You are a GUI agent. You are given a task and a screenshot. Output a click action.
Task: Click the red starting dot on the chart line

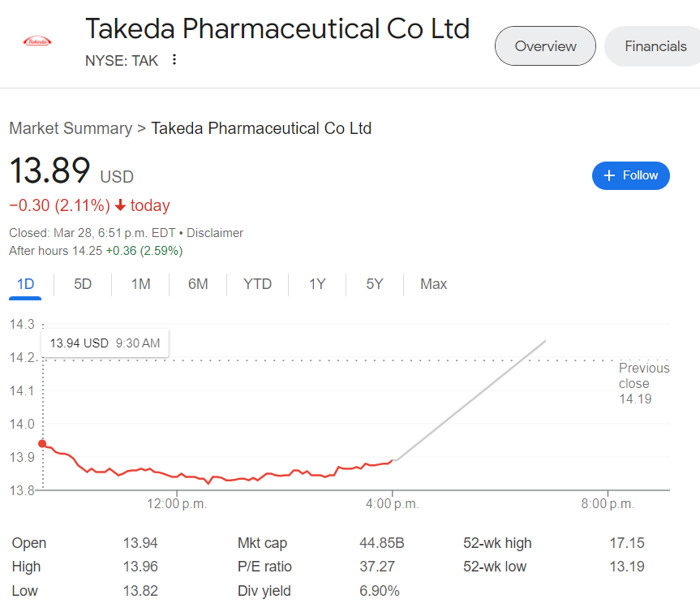41,443
